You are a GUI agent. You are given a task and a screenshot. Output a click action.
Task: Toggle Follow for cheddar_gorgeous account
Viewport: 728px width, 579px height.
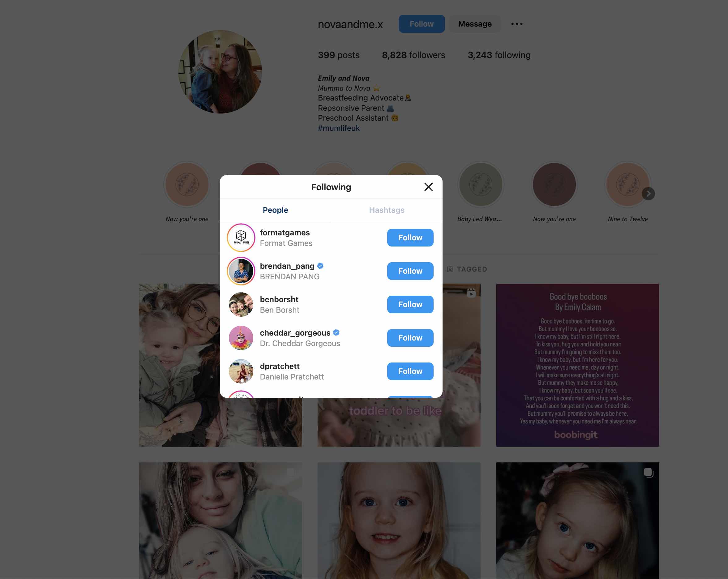pyautogui.click(x=410, y=337)
